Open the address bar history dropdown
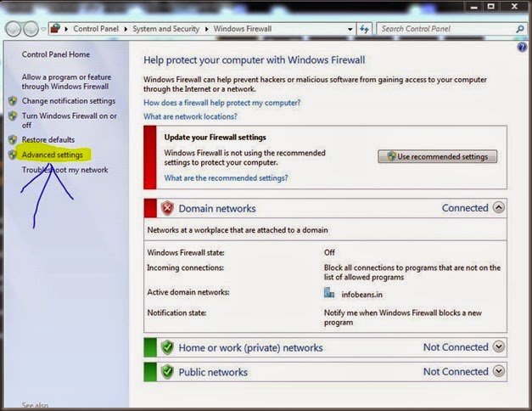 tap(350, 29)
